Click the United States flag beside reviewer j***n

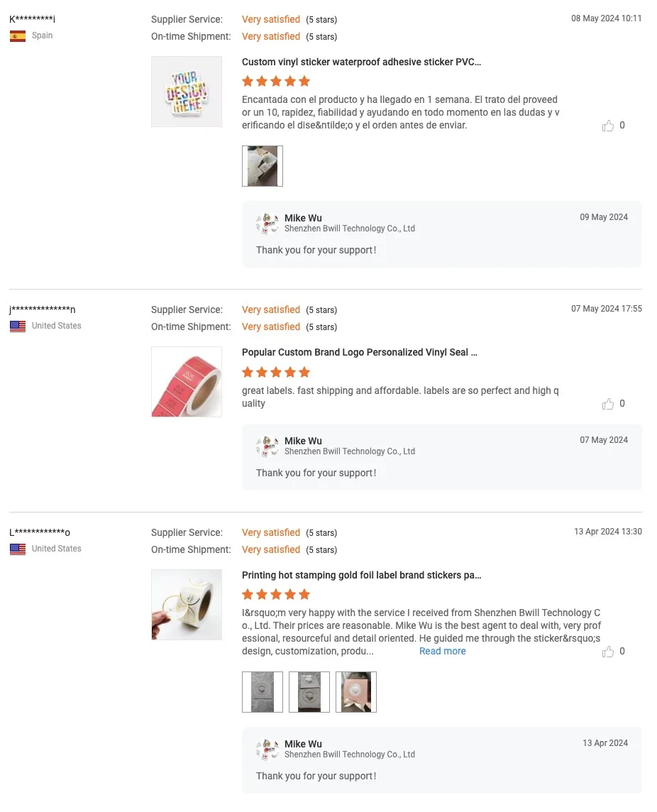[18, 327]
